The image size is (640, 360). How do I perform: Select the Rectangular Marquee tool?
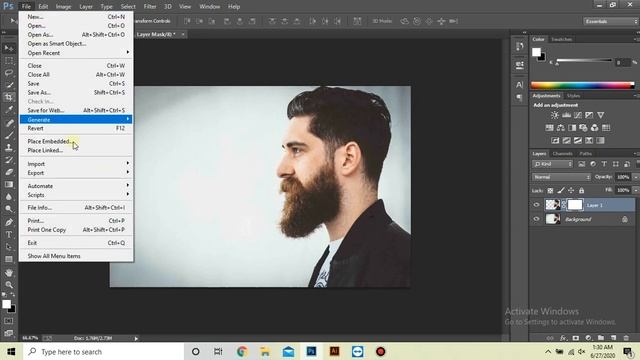pyautogui.click(x=9, y=60)
